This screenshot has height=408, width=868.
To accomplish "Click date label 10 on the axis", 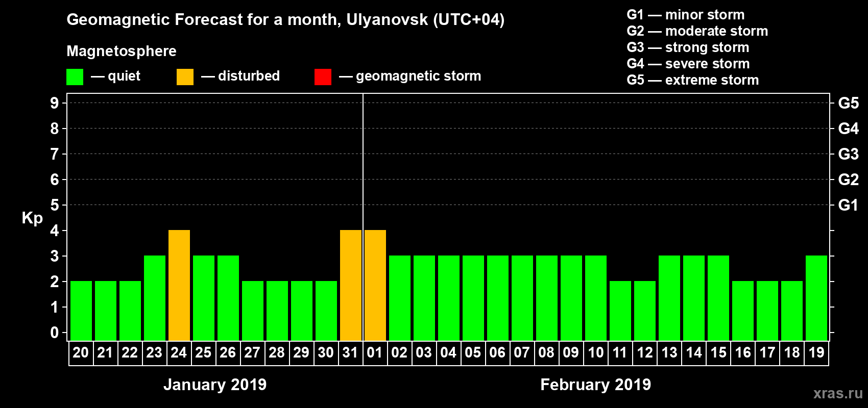I will pos(595,352).
